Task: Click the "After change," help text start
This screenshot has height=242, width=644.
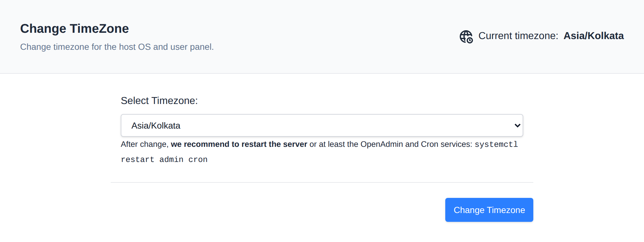Action: [145, 144]
